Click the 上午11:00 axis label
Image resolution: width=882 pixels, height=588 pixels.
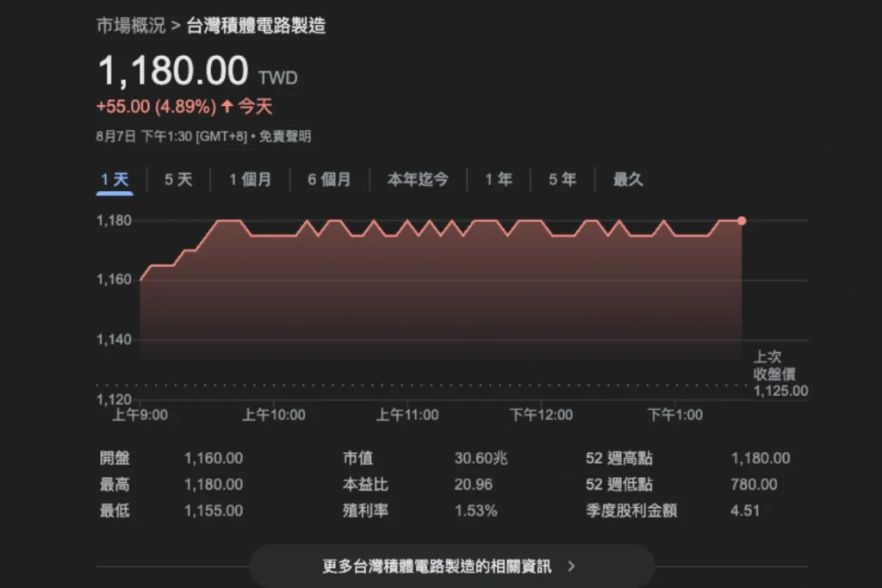pos(407,416)
